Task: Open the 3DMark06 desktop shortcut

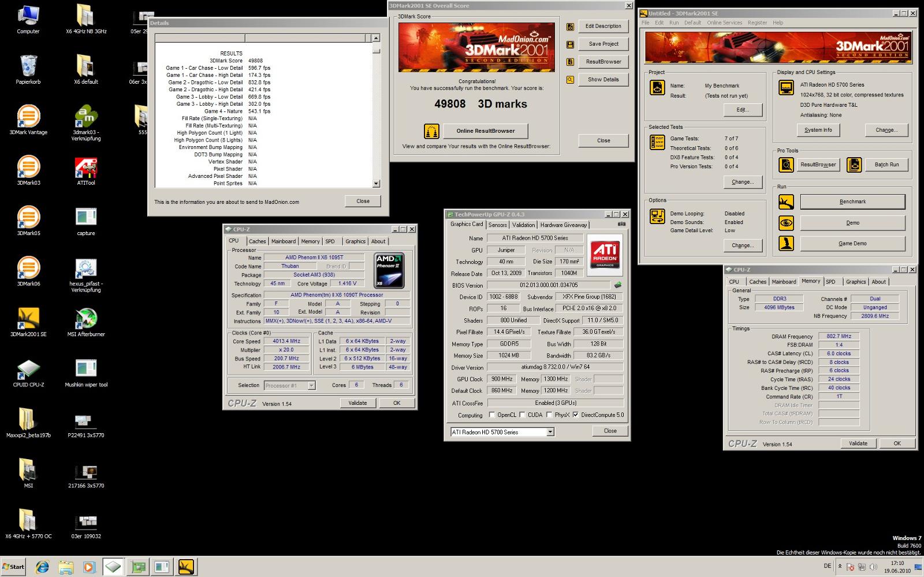Action: click(x=28, y=271)
